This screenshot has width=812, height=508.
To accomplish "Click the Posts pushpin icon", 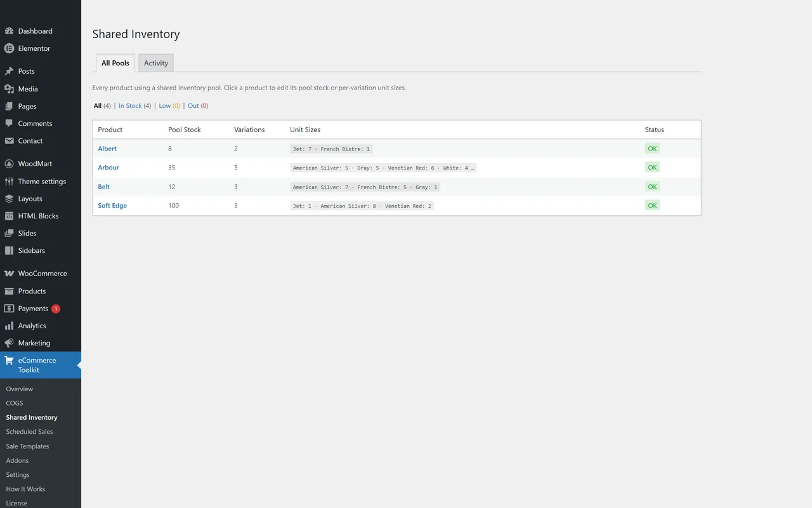I will click(9, 71).
